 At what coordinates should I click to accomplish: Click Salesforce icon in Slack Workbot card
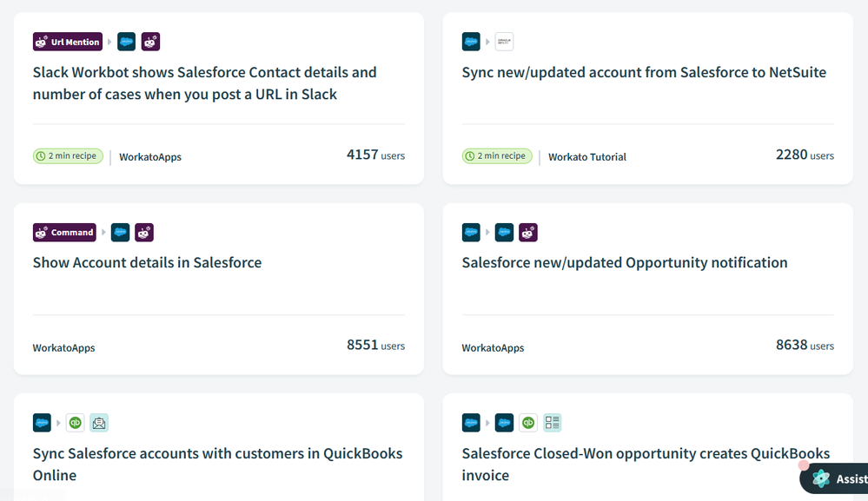click(x=126, y=42)
